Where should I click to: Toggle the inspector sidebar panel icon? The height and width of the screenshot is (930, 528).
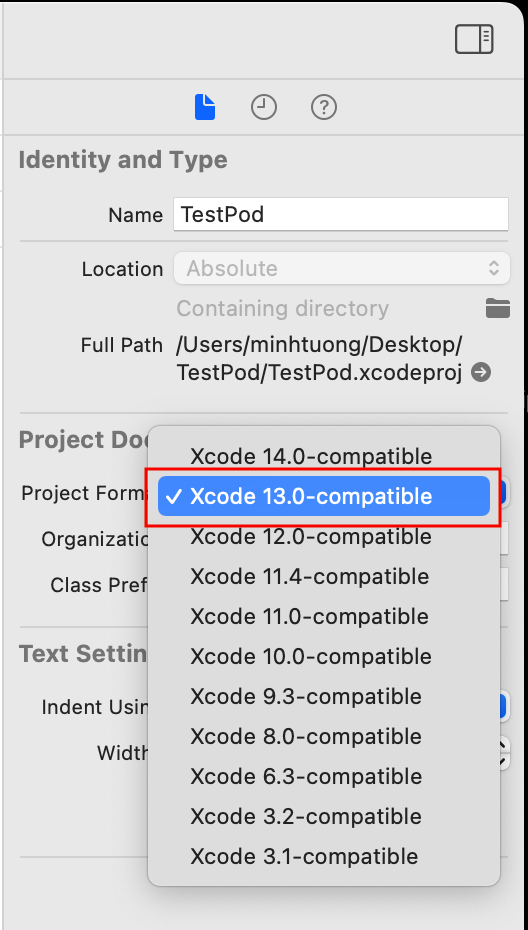(x=474, y=39)
